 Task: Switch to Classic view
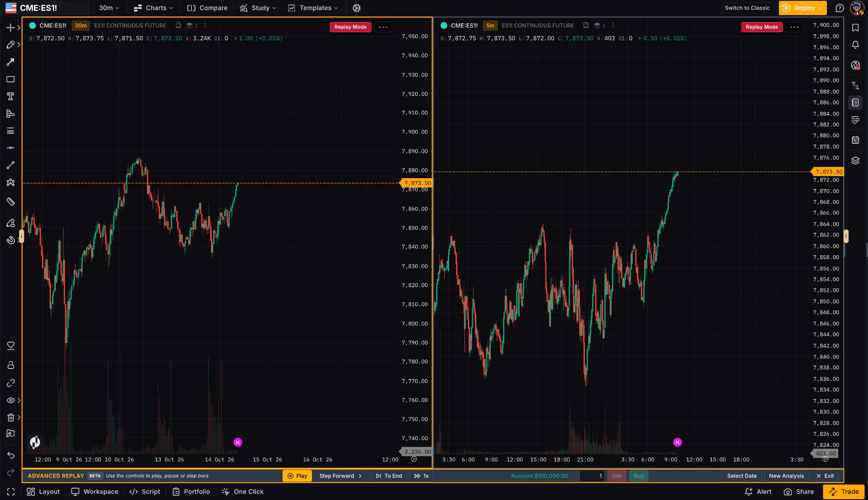pos(747,8)
